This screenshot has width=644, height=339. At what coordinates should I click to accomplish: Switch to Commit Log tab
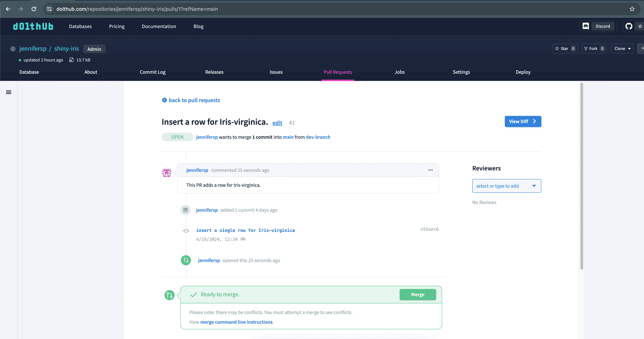tap(152, 72)
